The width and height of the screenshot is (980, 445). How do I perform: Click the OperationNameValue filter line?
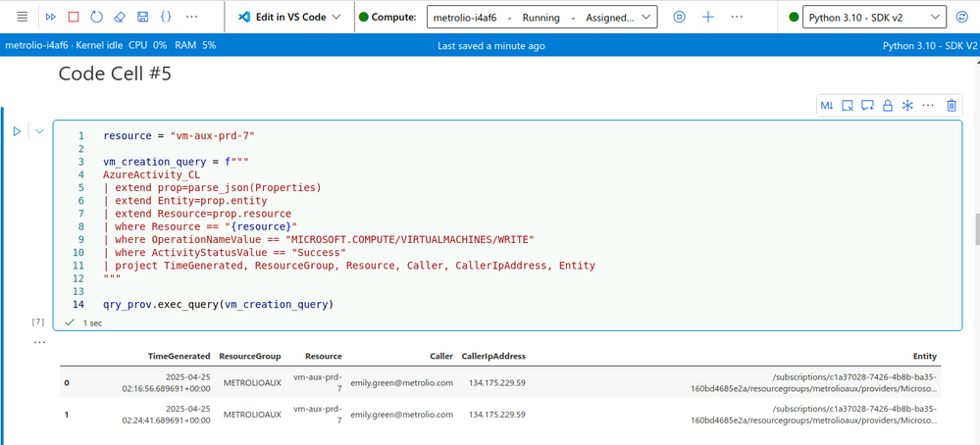(319, 240)
